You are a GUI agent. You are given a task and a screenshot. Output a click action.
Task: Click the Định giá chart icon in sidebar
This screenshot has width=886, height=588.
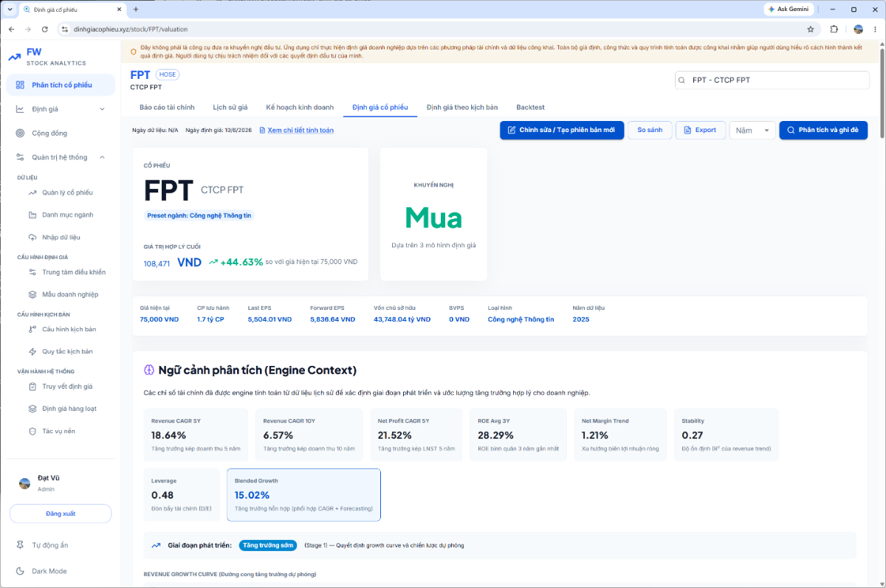[x=20, y=109]
